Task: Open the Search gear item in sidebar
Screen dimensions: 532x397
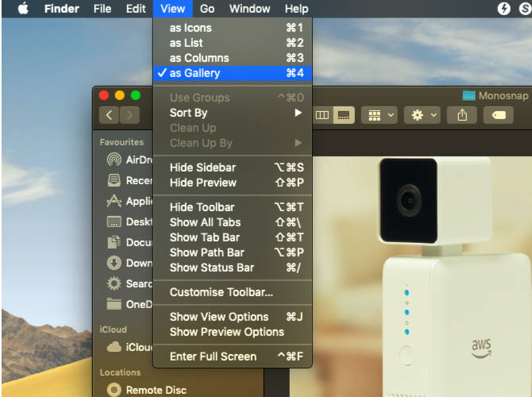Action: click(x=129, y=283)
